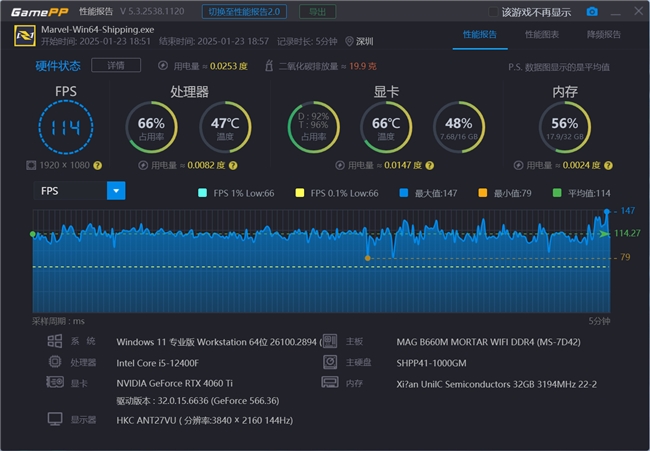Click the 平均值 green legend swatch

[557, 193]
